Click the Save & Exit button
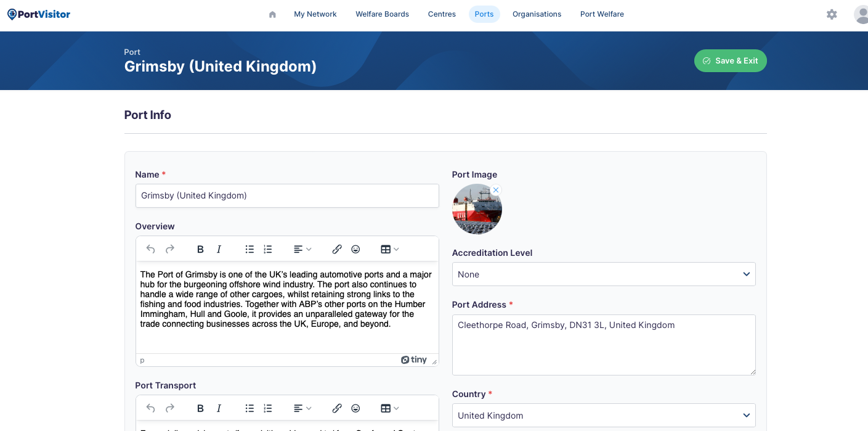Viewport: 868px width, 431px height. pos(731,60)
